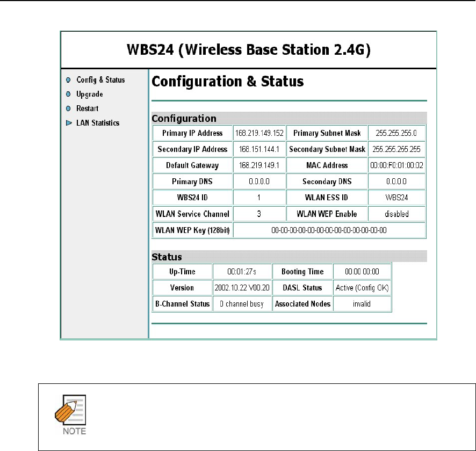The image size is (476, 451).
Task: Select the Secondary DNS value 0.0.0.0
Action: 396,181
